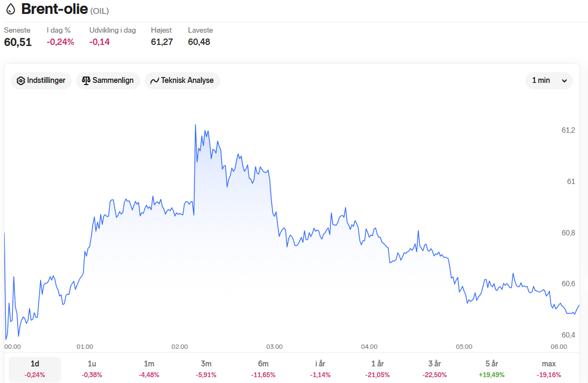Viewport: 588px width, 383px height.
Task: Click the 60,4 price axis label
Action: 568,335
